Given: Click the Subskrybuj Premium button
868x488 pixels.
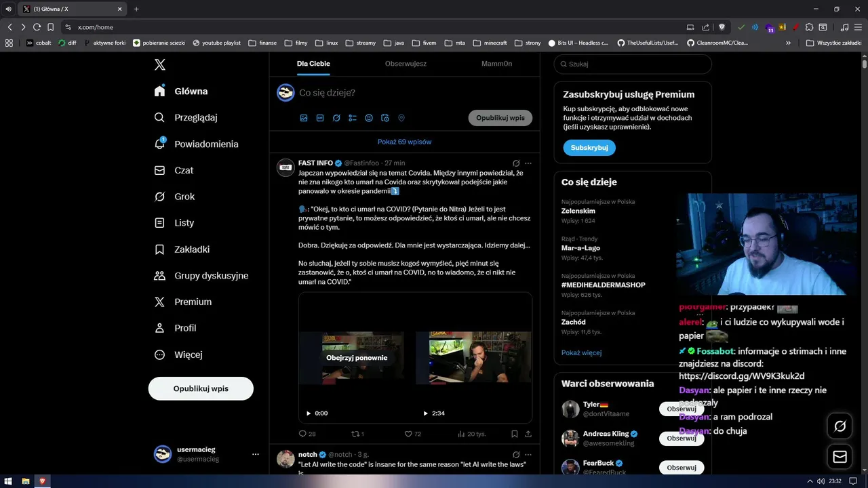Looking at the screenshot, I should pos(589,148).
